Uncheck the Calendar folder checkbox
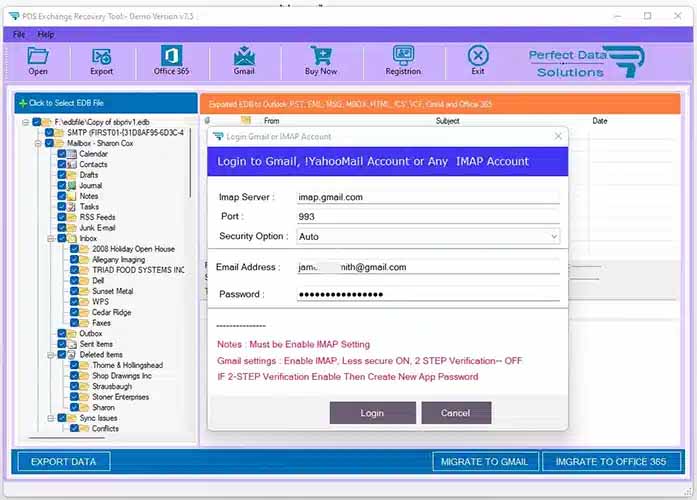Viewport: 697px width, 500px height. pyautogui.click(x=62, y=154)
